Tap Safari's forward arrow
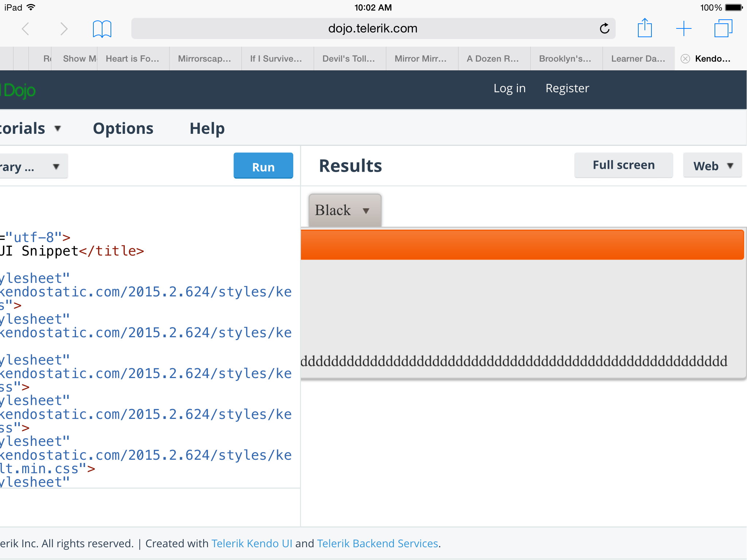Viewport: 747px width, 560px height. click(63, 28)
